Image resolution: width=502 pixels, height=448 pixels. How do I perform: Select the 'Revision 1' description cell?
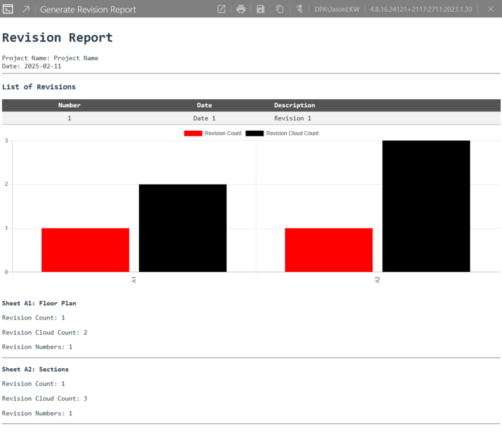click(x=293, y=118)
